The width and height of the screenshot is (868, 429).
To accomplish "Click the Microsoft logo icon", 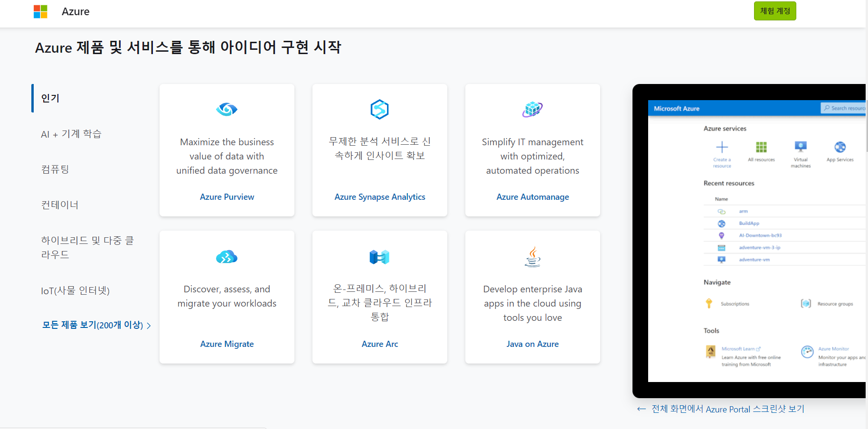I will tap(40, 11).
